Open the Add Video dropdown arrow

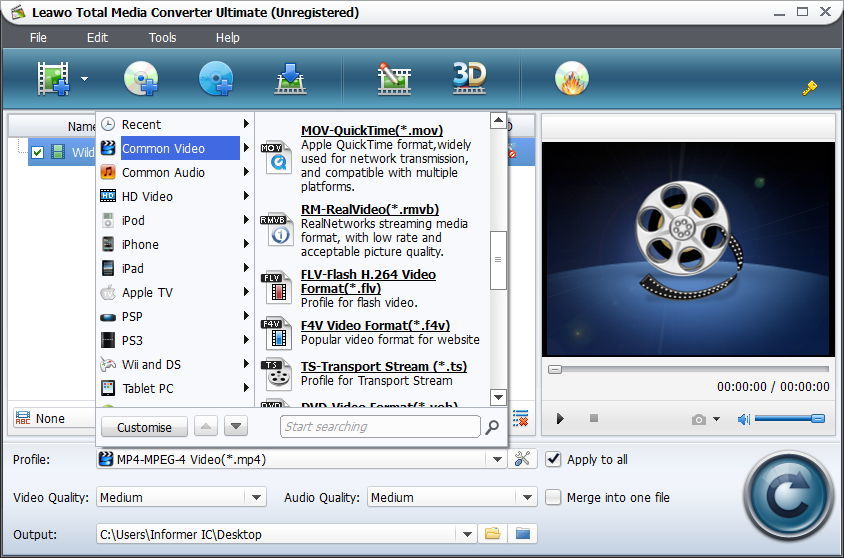pos(85,79)
